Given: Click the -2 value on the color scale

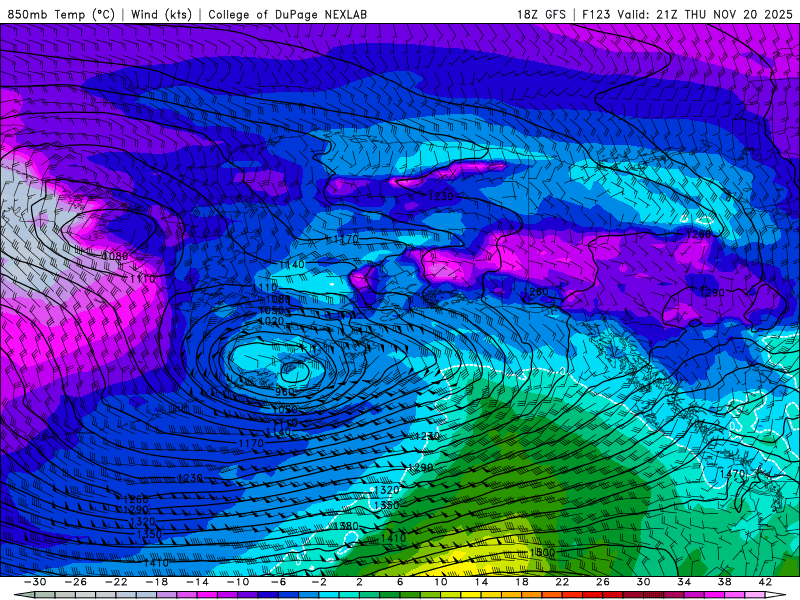Looking at the screenshot, I should click(319, 582).
